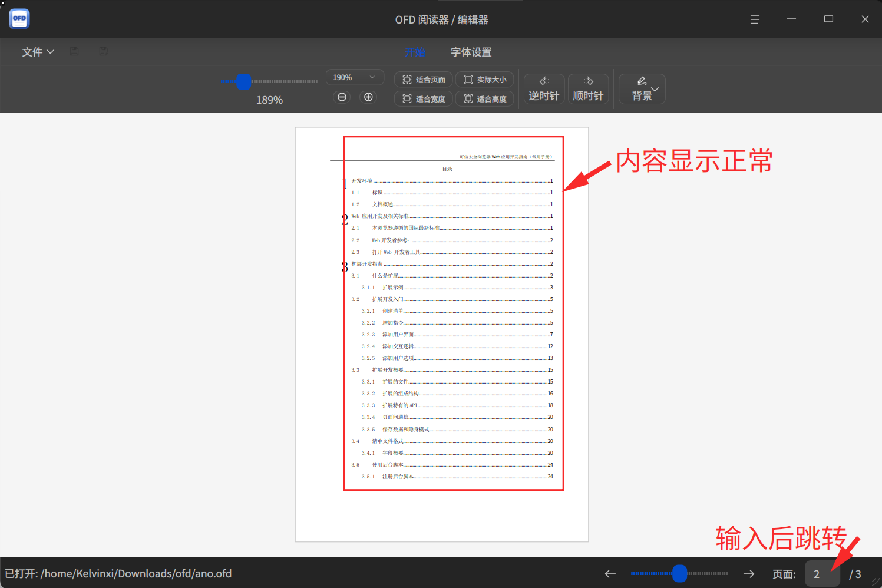Open the hamburger menu in the title bar
Screen dimensions: 882x588
click(755, 19)
